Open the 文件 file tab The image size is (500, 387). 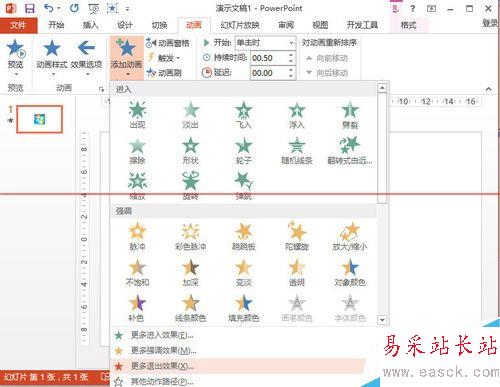coord(18,25)
